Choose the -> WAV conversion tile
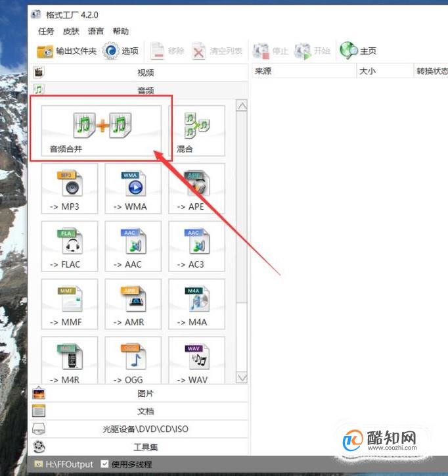448x476 pixels. (x=197, y=360)
